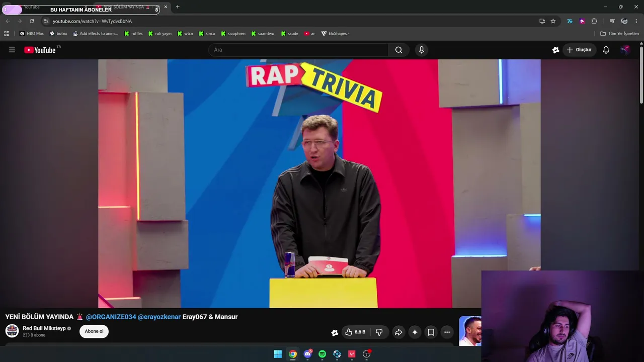Open the botrix bookmark
Viewport: 644px width, 362px height.
coord(58,34)
